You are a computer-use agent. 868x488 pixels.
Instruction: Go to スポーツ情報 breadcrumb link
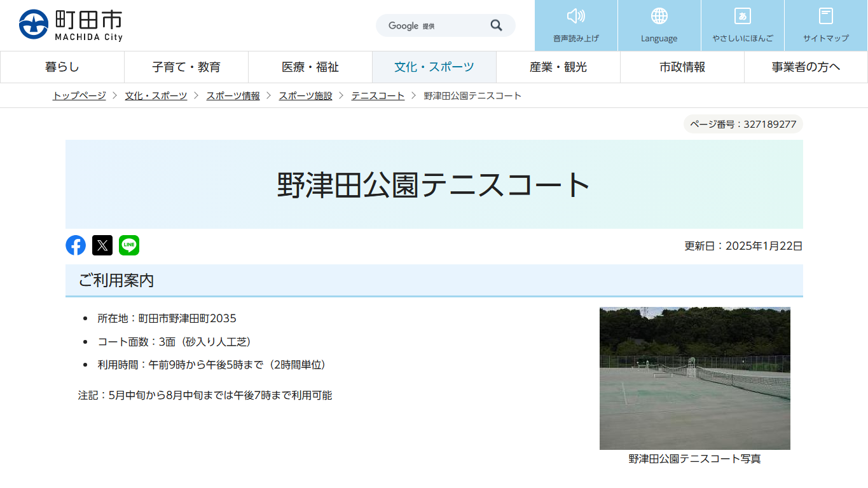233,96
